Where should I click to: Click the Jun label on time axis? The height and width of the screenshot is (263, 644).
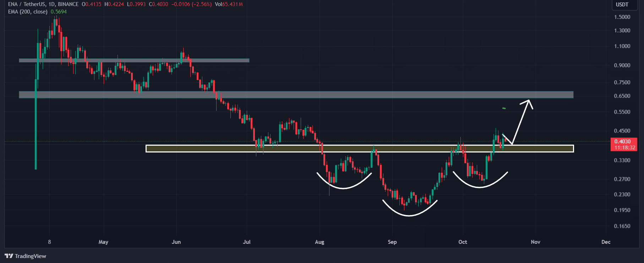coord(176,242)
